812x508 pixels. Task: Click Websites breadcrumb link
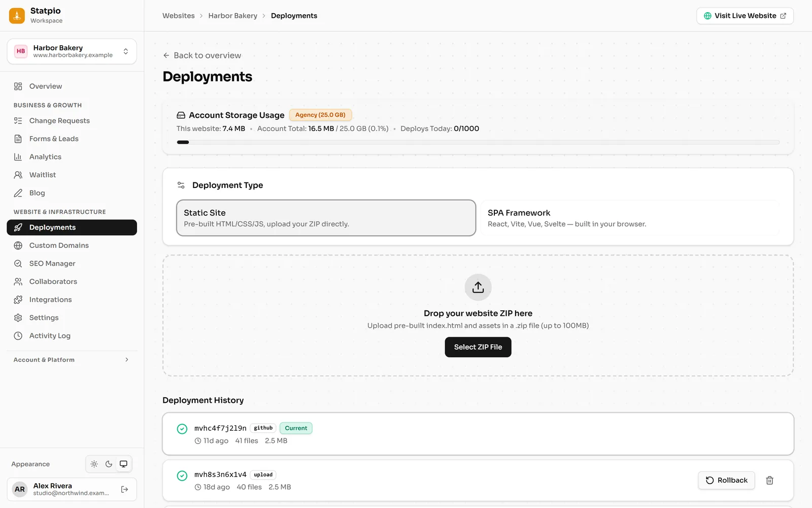click(179, 16)
